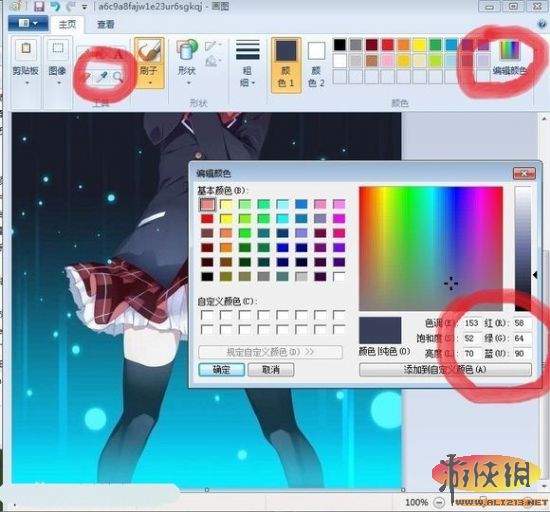Open the Customize Quick Access Toolbar arrow

[x=84, y=7]
